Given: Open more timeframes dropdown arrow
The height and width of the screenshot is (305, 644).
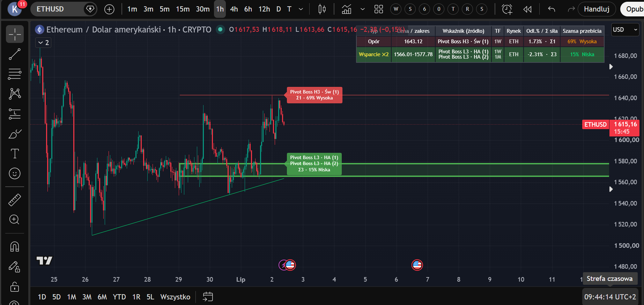Looking at the screenshot, I should coord(301,9).
